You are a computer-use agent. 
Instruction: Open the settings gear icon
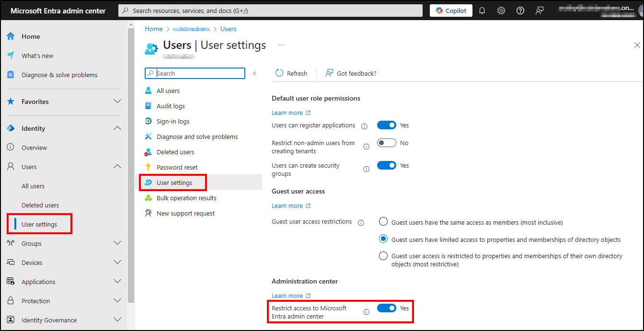click(501, 10)
